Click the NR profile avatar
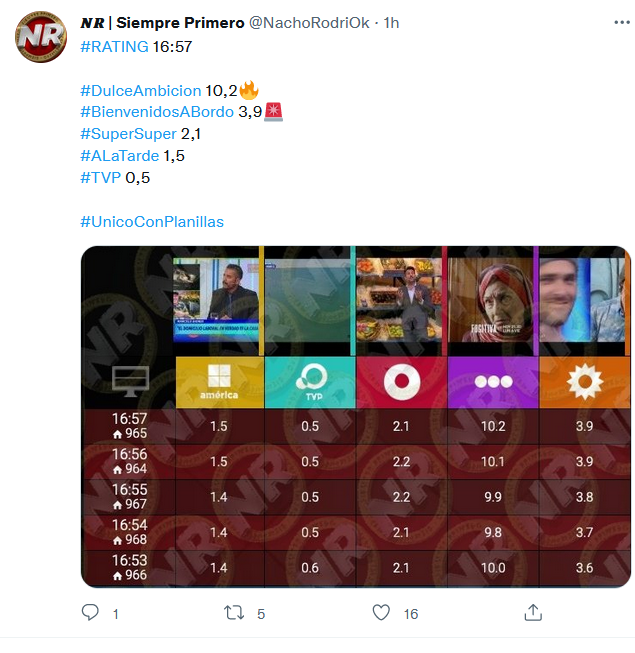635x653 pixels. pyautogui.click(x=41, y=37)
